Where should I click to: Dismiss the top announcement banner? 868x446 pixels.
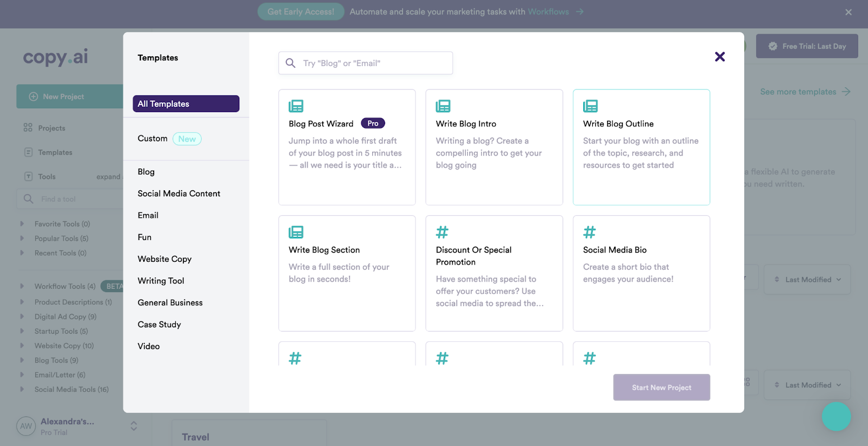point(848,12)
